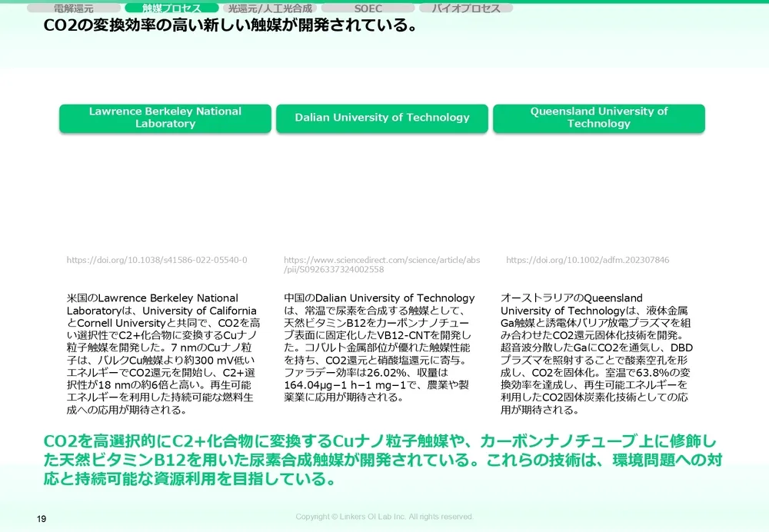Open the 光還元/人工光合成 tab
Viewport: 769px width, 532px height.
[x=270, y=8]
